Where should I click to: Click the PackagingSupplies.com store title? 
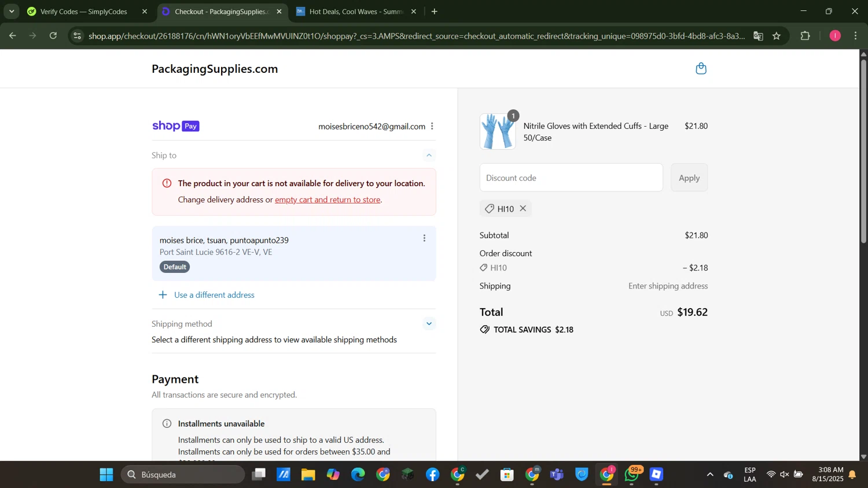[x=215, y=69]
